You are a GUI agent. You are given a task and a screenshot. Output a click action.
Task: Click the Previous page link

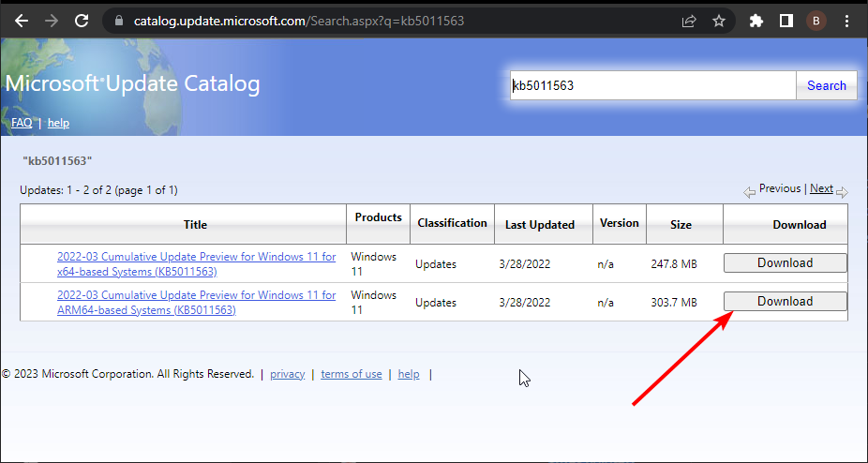780,188
